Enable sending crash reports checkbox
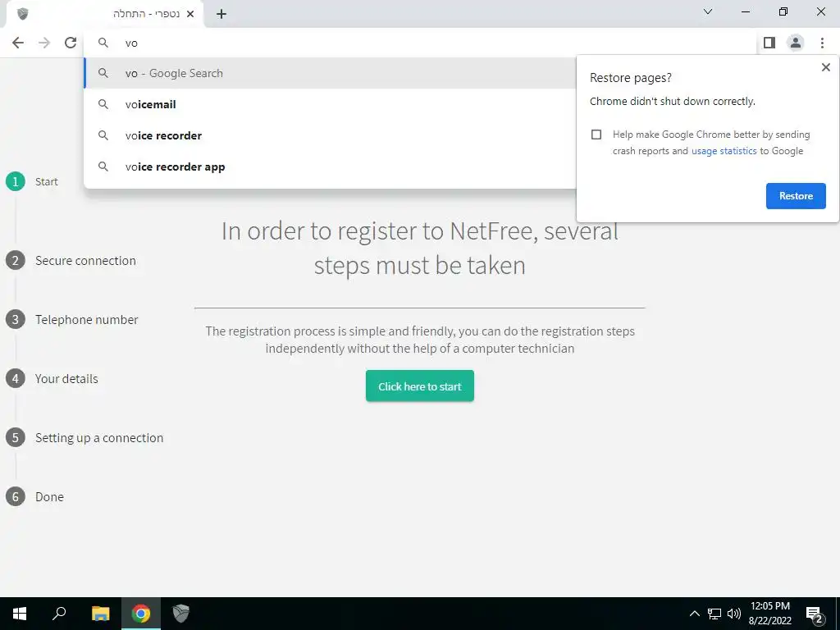This screenshot has height=630, width=840. 596,135
